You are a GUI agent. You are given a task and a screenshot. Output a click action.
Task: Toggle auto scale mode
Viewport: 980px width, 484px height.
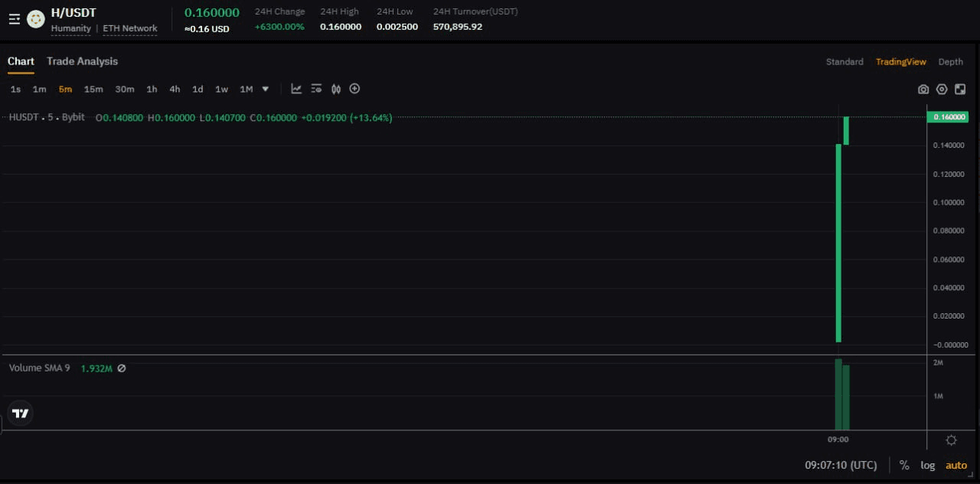956,465
